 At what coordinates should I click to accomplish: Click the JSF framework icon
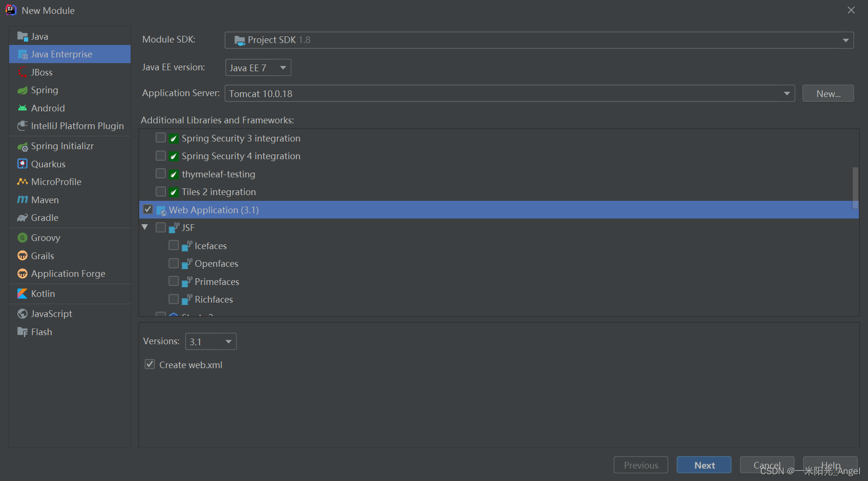[x=174, y=228]
